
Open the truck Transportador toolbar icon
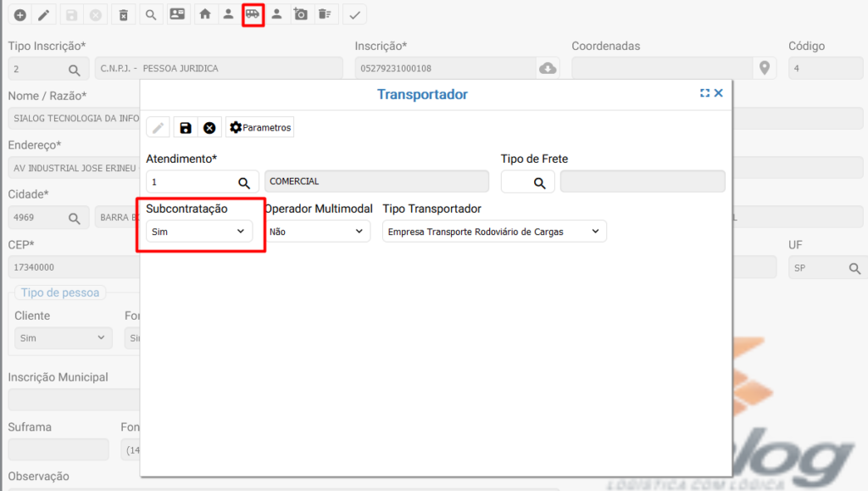tap(253, 14)
